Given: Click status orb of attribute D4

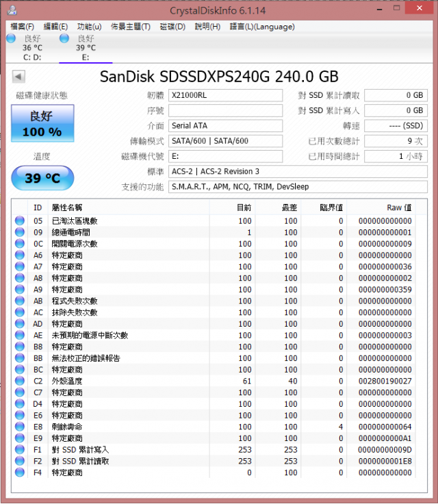Looking at the screenshot, I should coord(20,404).
